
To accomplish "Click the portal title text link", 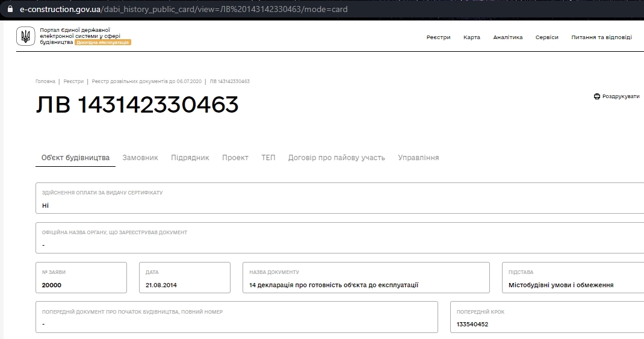I will click(x=80, y=36).
